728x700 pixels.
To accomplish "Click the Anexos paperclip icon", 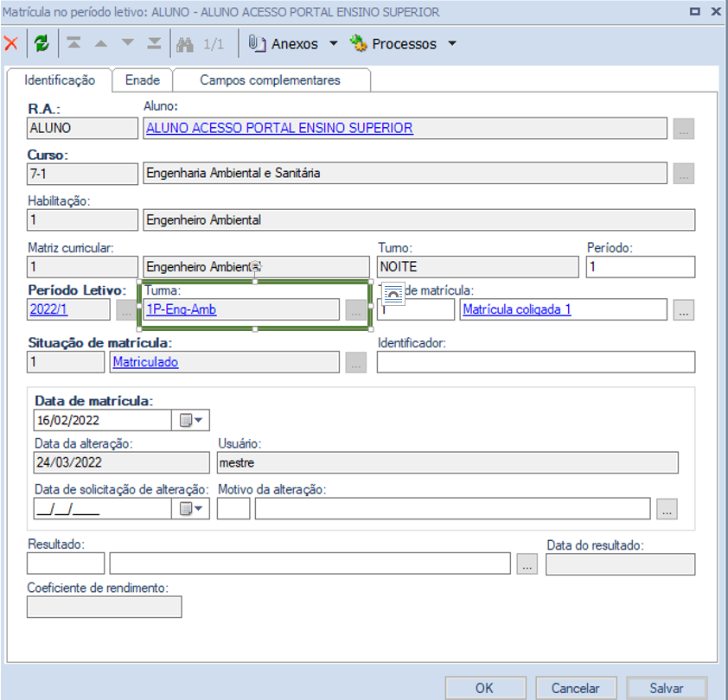I will click(x=257, y=43).
